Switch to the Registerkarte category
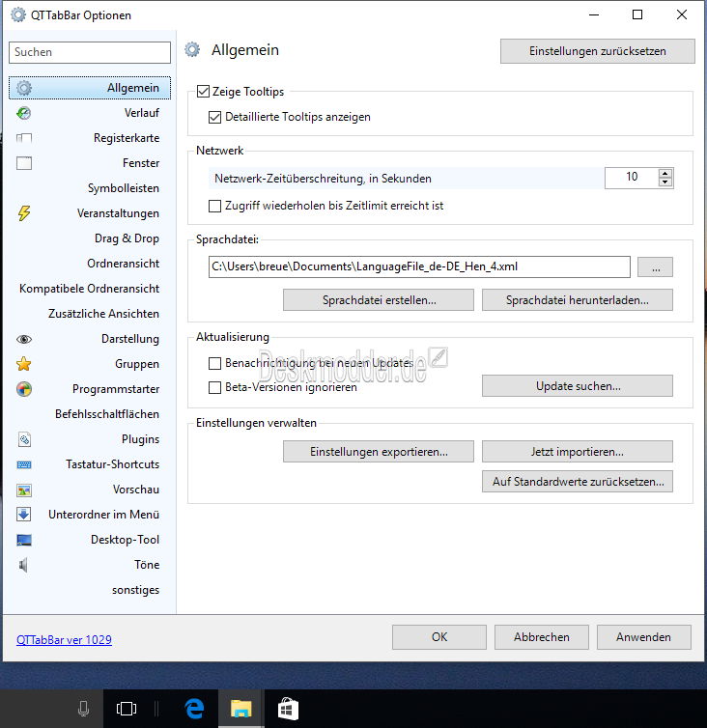This screenshot has height=728, width=707. 126,138
